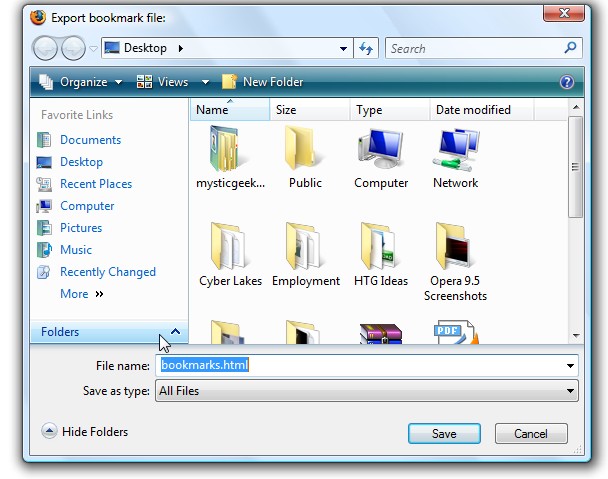Sort by the Type column header
This screenshot has height=479, width=608.
[390, 110]
